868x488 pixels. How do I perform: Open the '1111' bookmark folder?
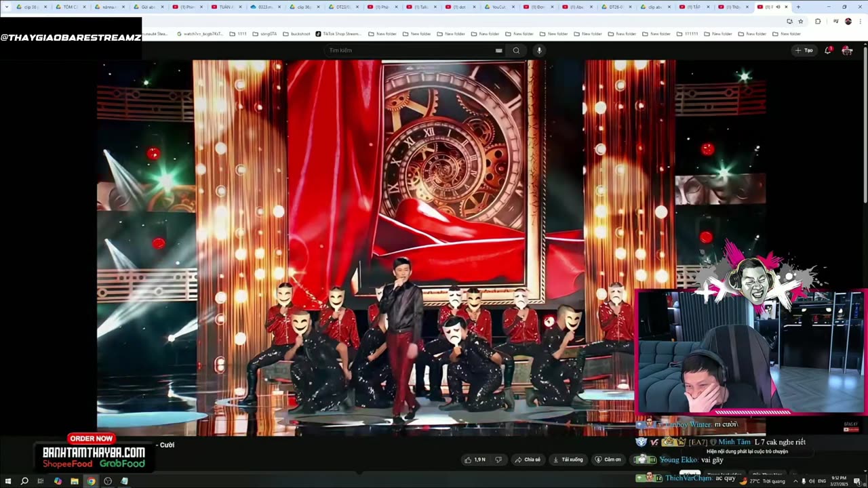pos(238,34)
